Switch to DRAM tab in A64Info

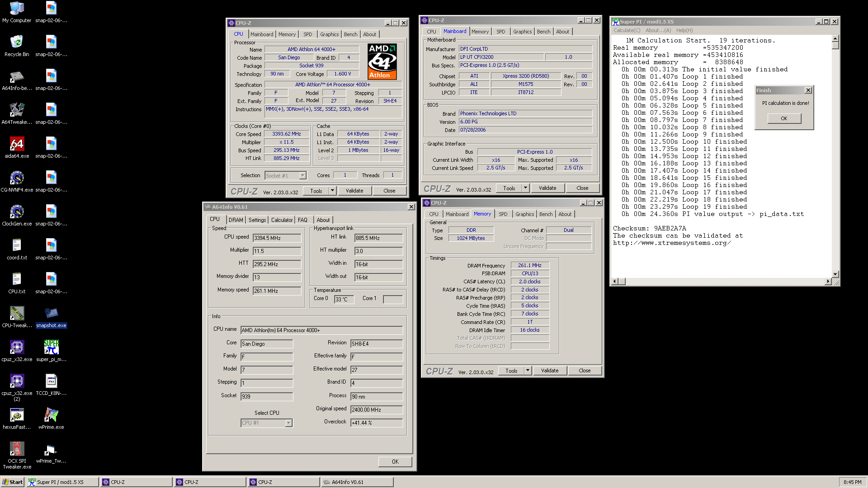coord(236,220)
